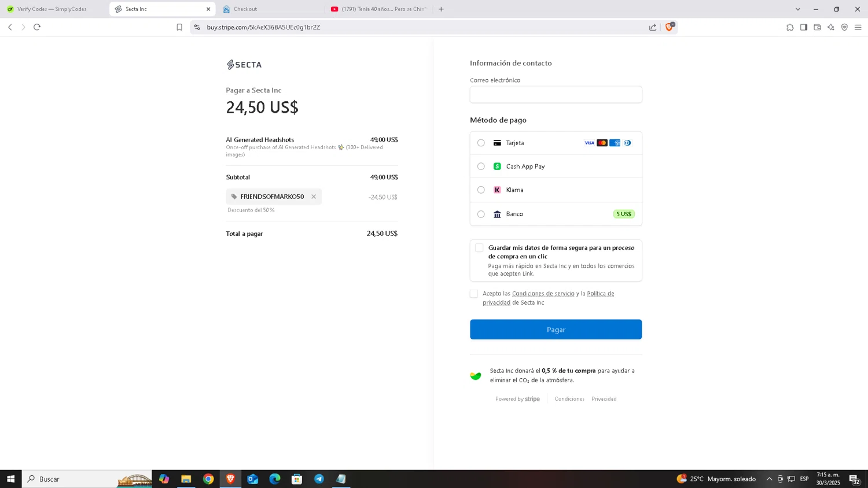Open the Condiciones footer link
Screen dimensions: 868x488
click(569, 399)
